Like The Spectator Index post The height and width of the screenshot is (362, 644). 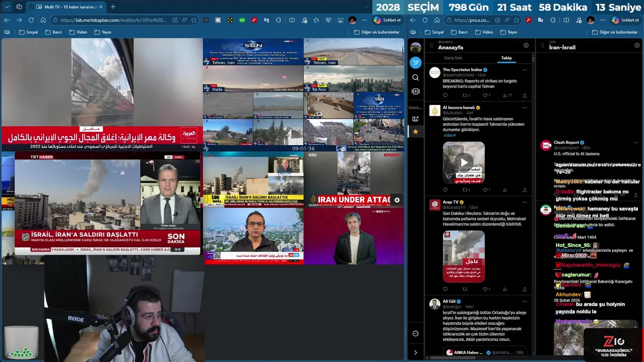tap(485, 95)
